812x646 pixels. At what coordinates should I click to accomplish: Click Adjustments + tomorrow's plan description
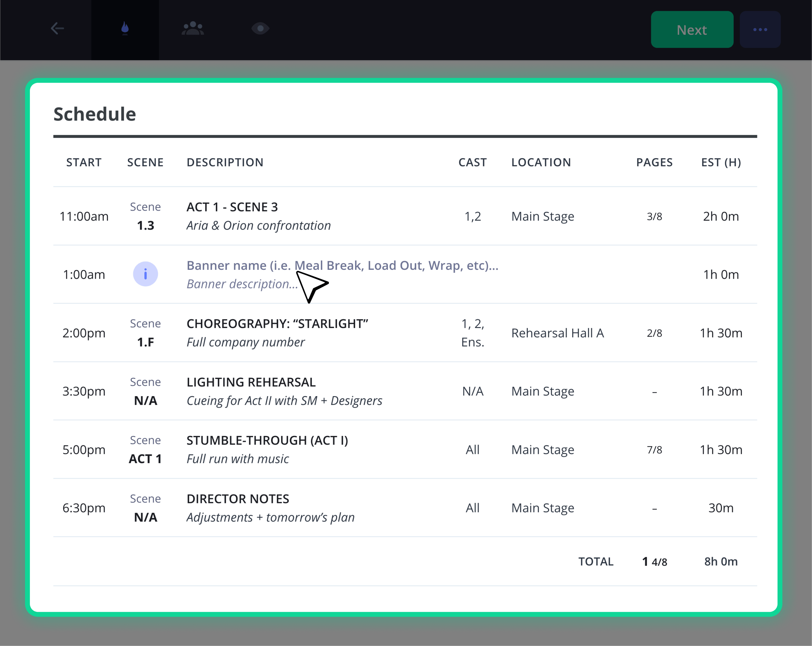point(270,517)
